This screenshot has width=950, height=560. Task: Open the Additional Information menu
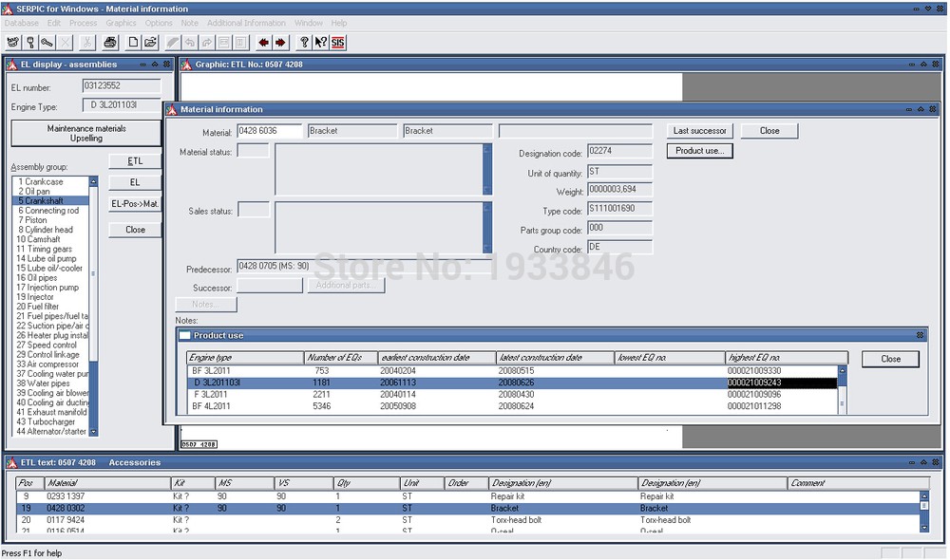pyautogui.click(x=246, y=23)
